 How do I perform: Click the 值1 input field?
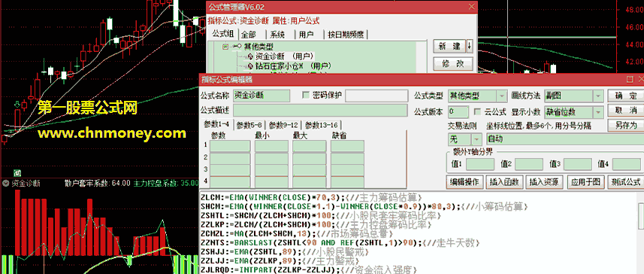pyautogui.click(x=479, y=164)
